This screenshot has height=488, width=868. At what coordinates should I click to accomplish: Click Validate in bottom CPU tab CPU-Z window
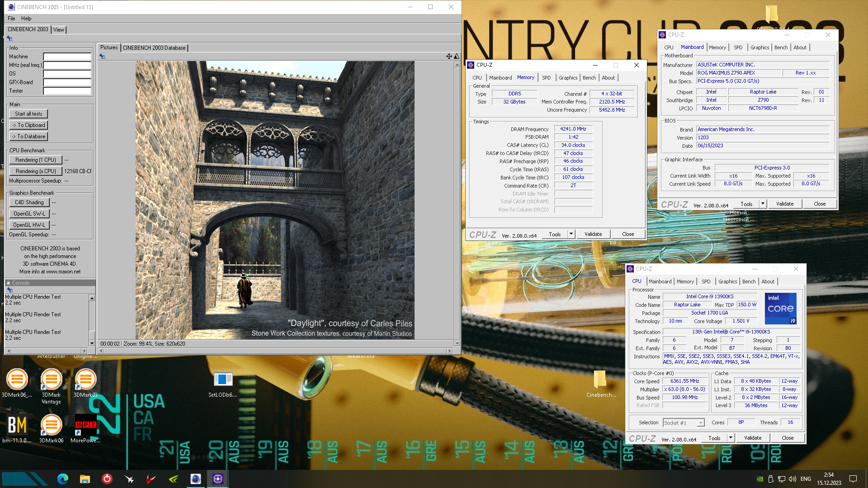753,438
